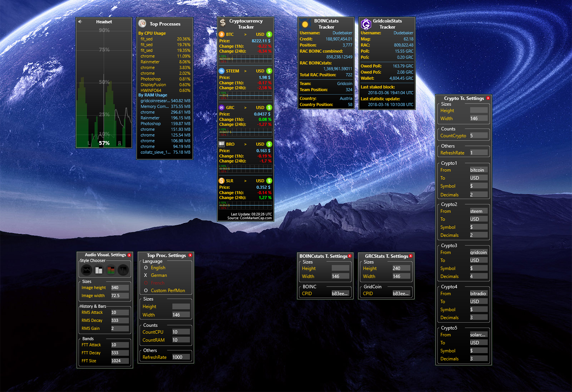Click the CountCPU value field

181,332
